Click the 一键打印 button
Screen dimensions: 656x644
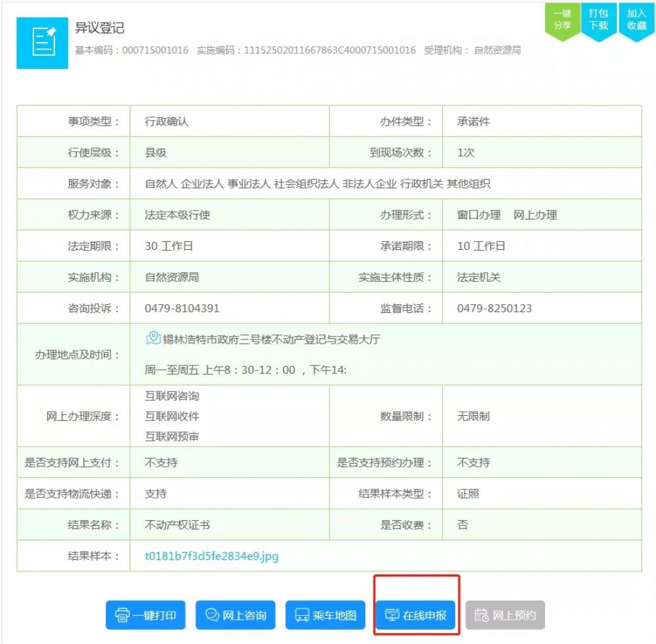click(145, 615)
